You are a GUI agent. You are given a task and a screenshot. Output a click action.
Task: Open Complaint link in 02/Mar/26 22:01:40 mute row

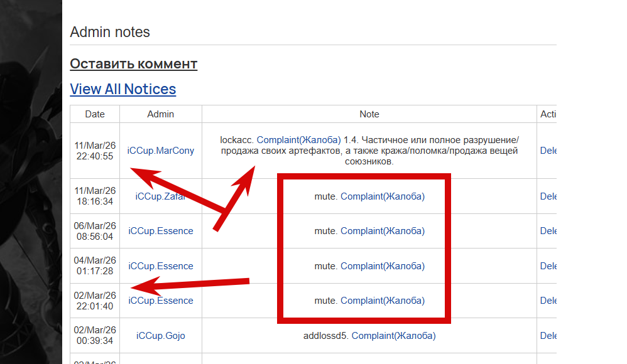383,301
